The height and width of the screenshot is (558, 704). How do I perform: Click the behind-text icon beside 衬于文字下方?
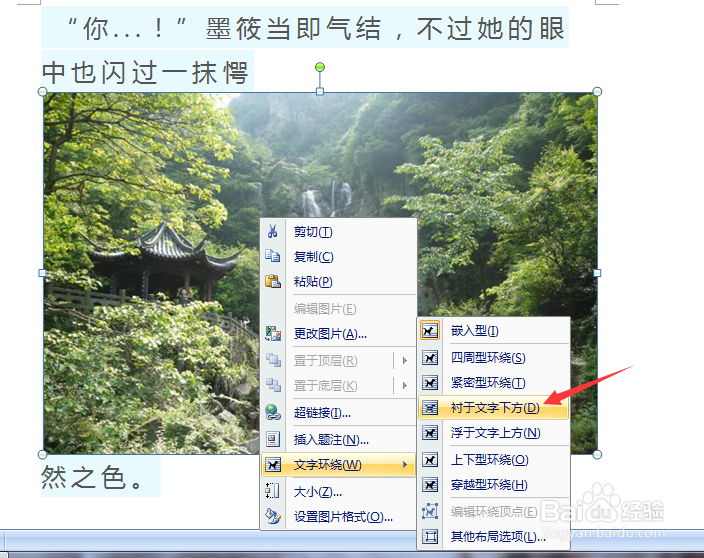tap(430, 408)
